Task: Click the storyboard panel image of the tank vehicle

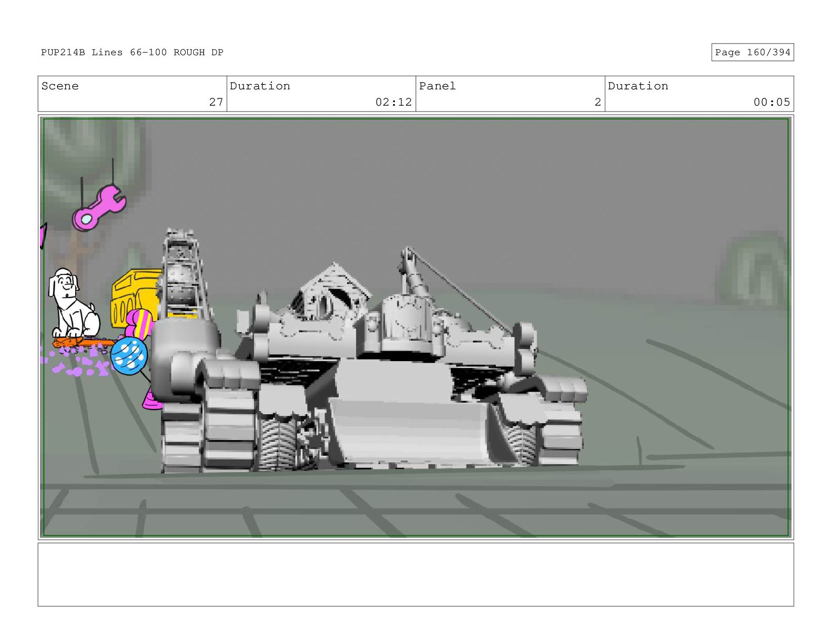Action: (x=415, y=328)
